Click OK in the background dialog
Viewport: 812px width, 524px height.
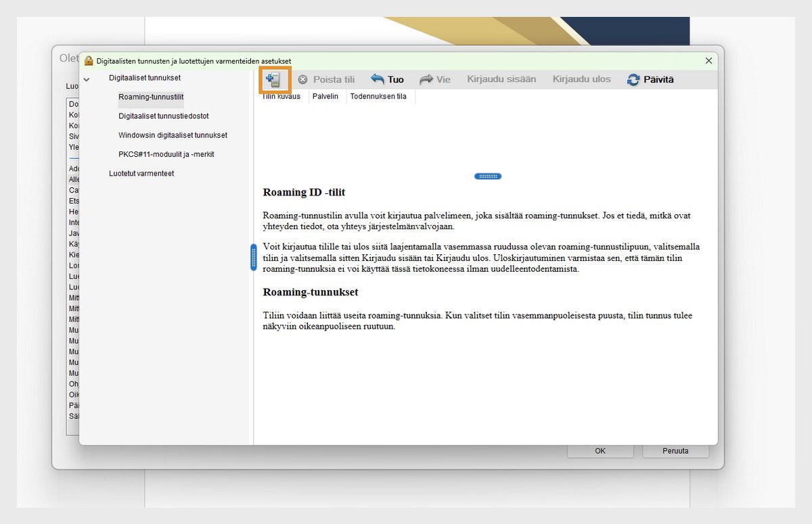pyautogui.click(x=600, y=451)
